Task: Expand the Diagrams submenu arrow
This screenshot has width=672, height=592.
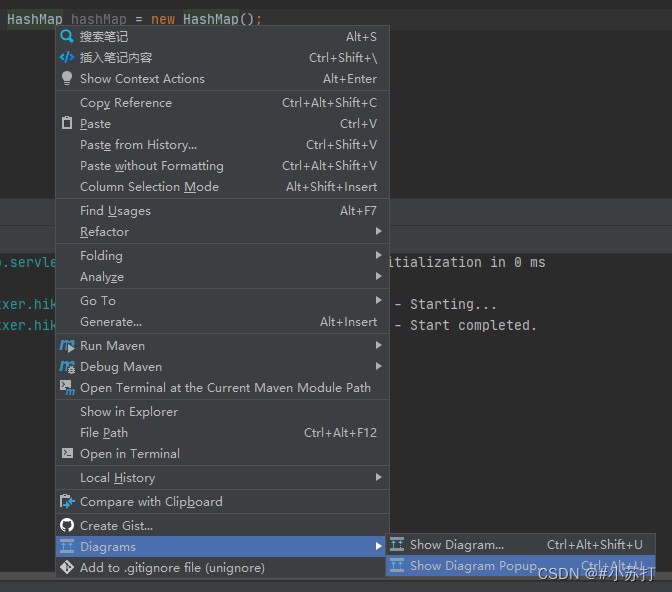Action: tap(378, 546)
